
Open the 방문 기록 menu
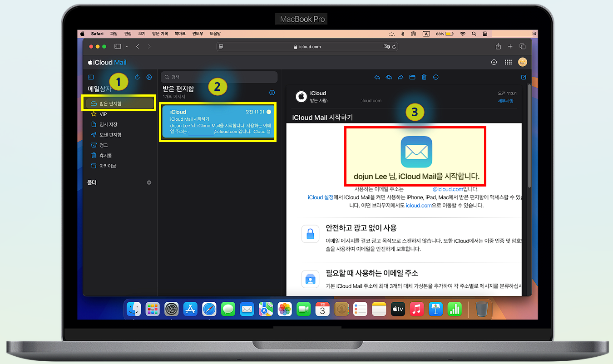(160, 34)
